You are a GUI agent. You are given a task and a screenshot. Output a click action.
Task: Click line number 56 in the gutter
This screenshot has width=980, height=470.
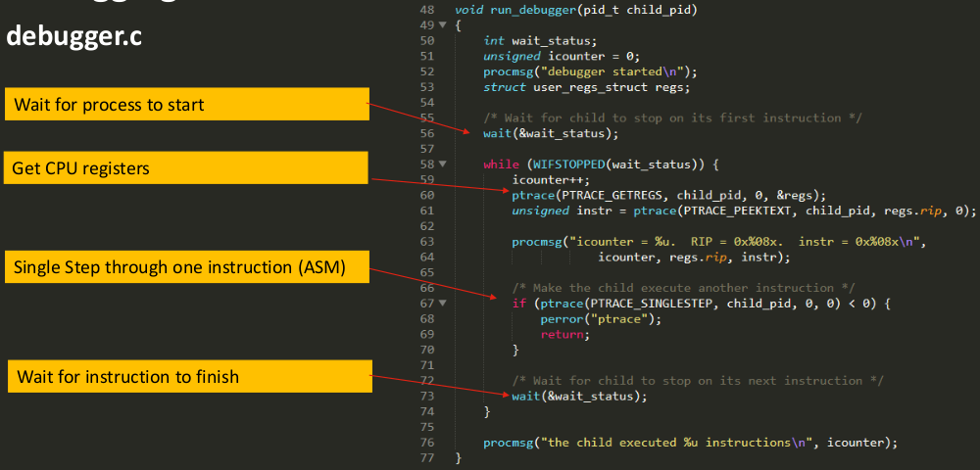426,133
